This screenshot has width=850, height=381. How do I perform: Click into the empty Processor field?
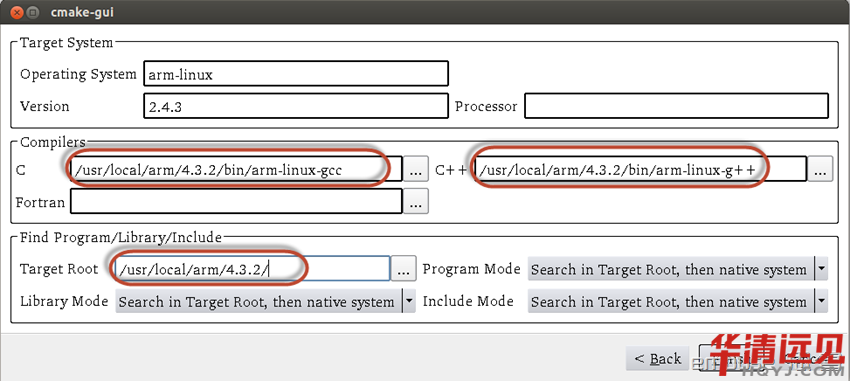point(677,106)
